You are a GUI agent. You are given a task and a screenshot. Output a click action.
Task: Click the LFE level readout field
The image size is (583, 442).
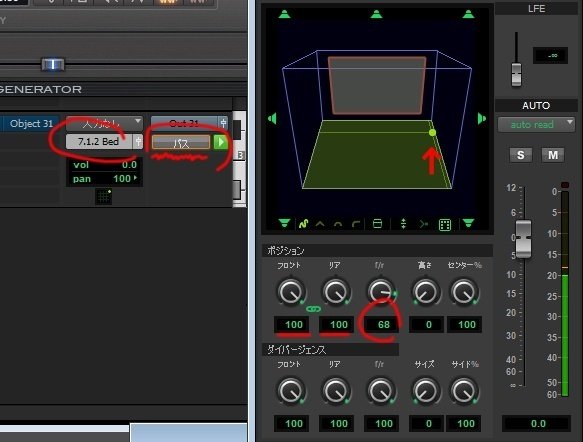550,55
